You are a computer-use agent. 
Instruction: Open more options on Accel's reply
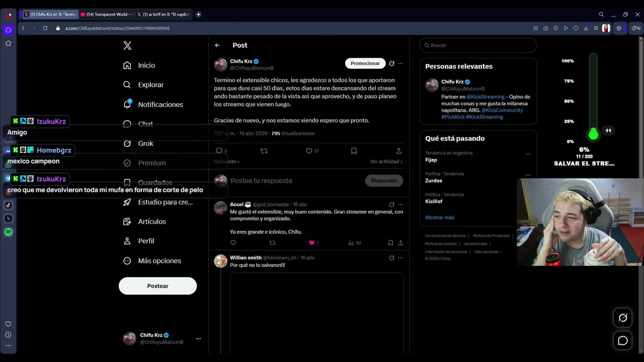[400, 205]
